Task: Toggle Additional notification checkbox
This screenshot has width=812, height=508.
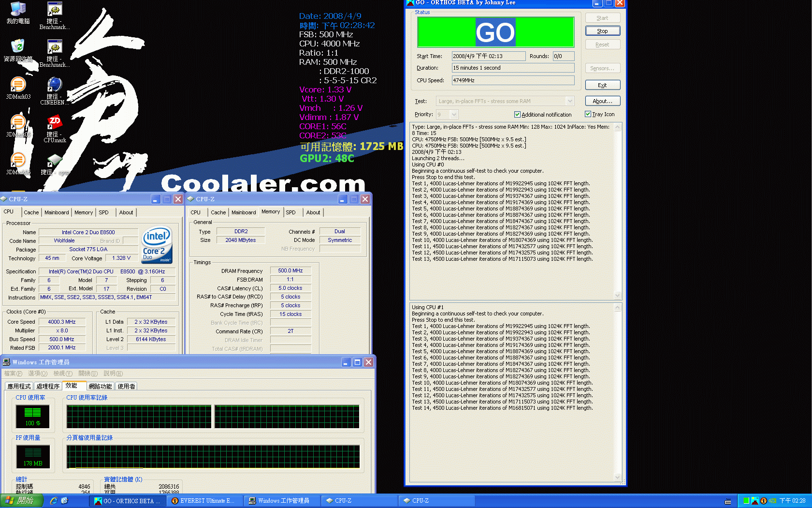Action: click(x=517, y=115)
